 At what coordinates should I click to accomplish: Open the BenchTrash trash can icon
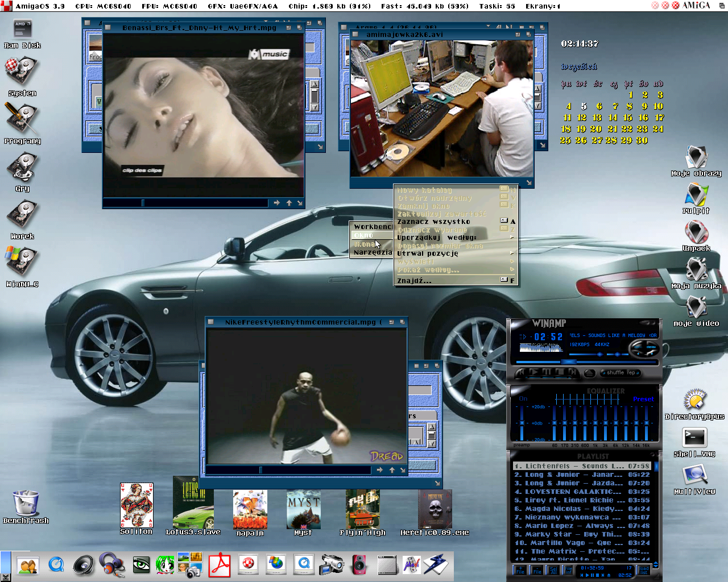26,507
